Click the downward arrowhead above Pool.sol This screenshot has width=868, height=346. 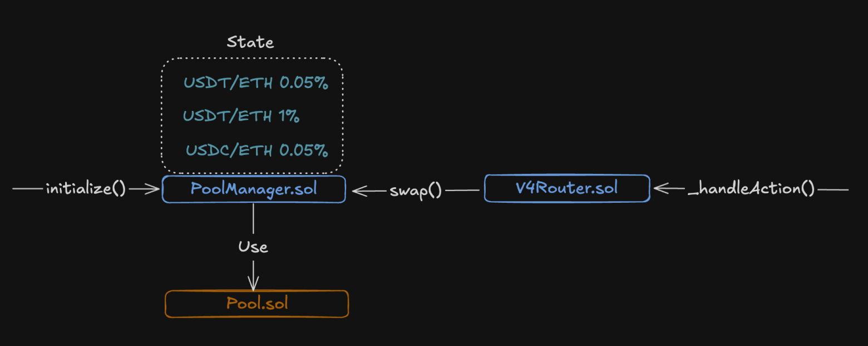click(x=254, y=284)
